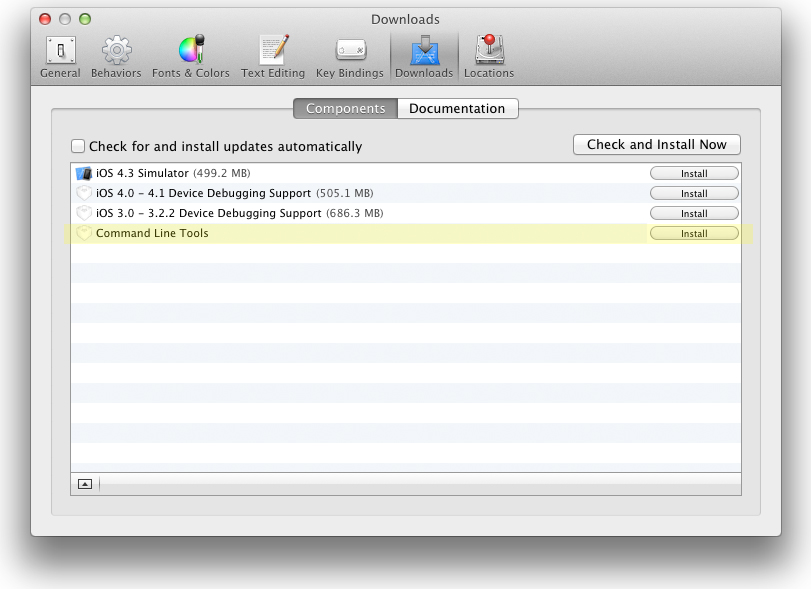Screen dimensions: 811x589
Task: Open Text Editing preferences
Action: click(273, 56)
